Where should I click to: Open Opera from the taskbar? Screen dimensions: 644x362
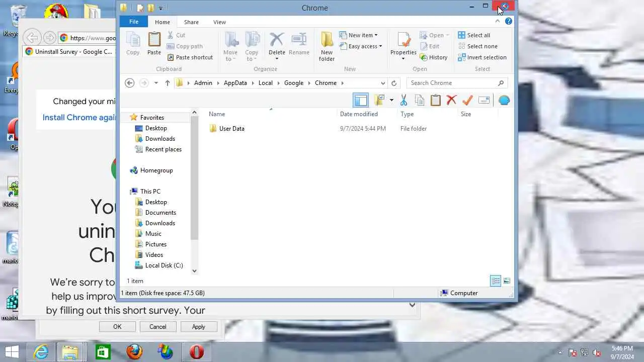[197, 352]
